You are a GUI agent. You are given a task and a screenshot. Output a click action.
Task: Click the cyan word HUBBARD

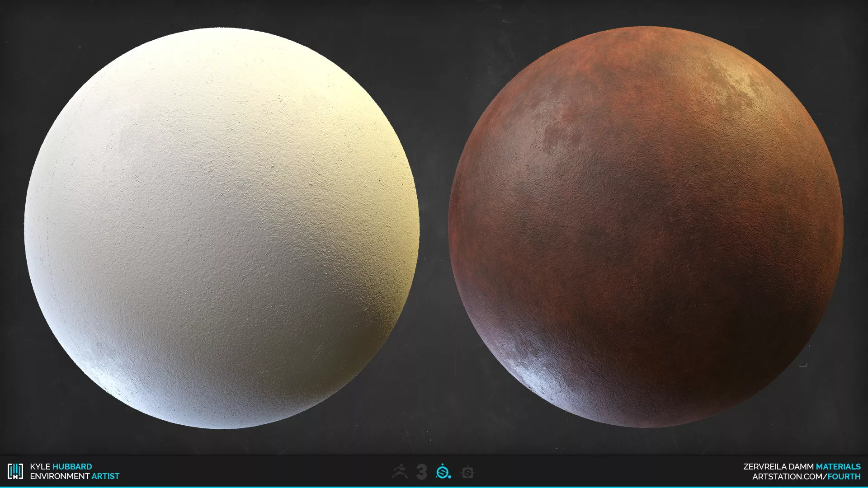(72, 466)
